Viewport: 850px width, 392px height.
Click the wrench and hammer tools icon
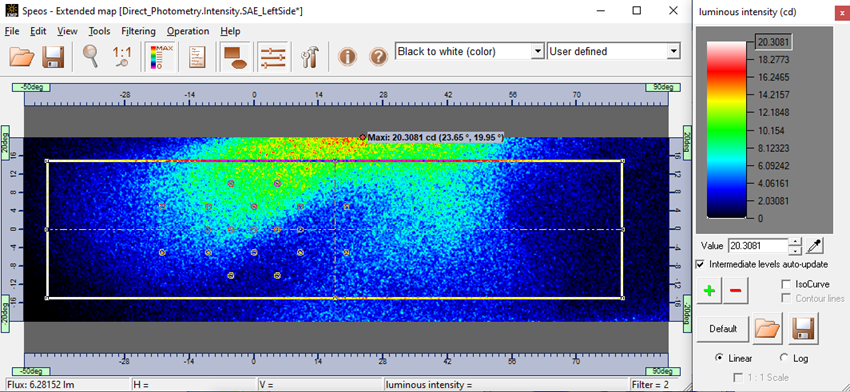coord(310,57)
